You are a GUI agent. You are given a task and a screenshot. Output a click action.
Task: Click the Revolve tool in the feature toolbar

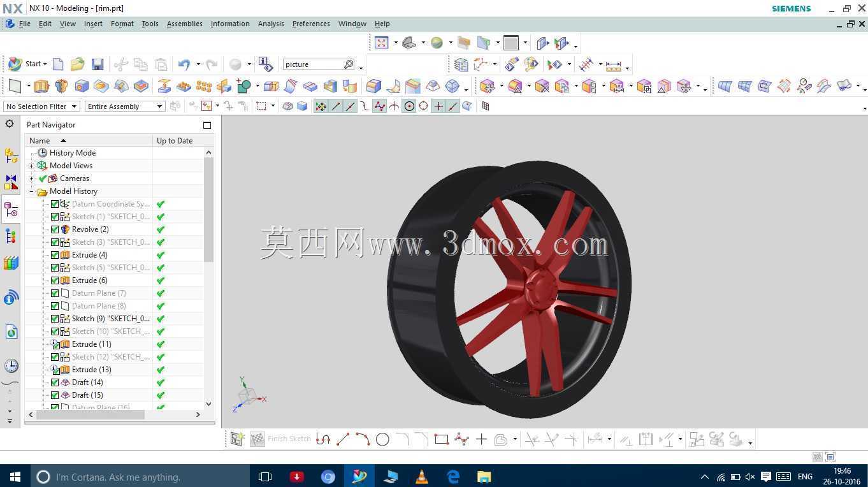[x=61, y=86]
